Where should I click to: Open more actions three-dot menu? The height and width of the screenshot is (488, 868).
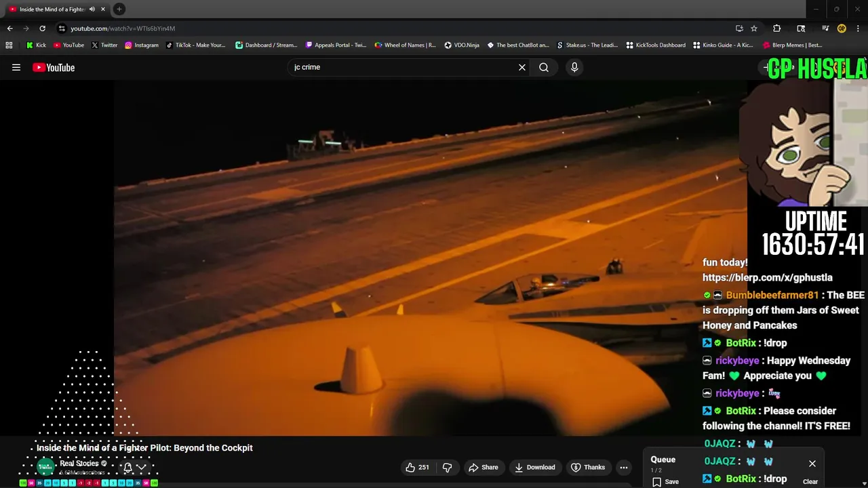pos(624,467)
